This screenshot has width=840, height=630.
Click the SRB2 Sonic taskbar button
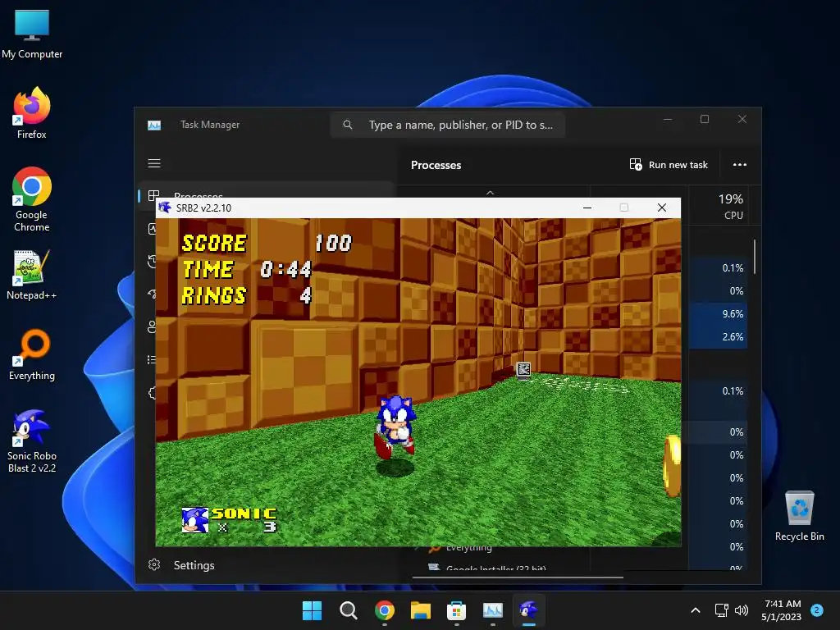point(529,610)
